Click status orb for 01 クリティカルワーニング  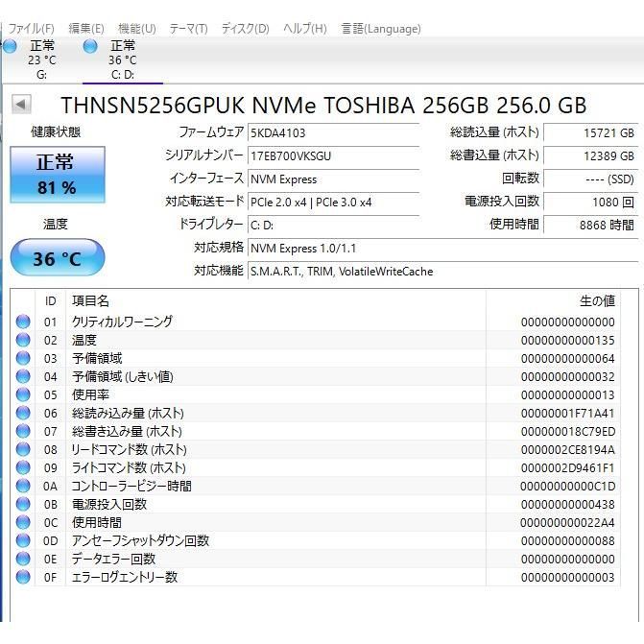(23, 322)
